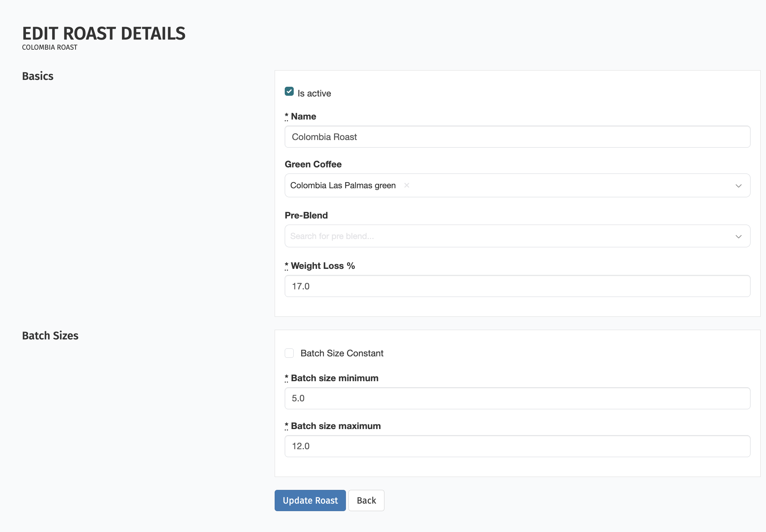Select the Batch size minimum input
766x532 pixels.
tap(517, 398)
